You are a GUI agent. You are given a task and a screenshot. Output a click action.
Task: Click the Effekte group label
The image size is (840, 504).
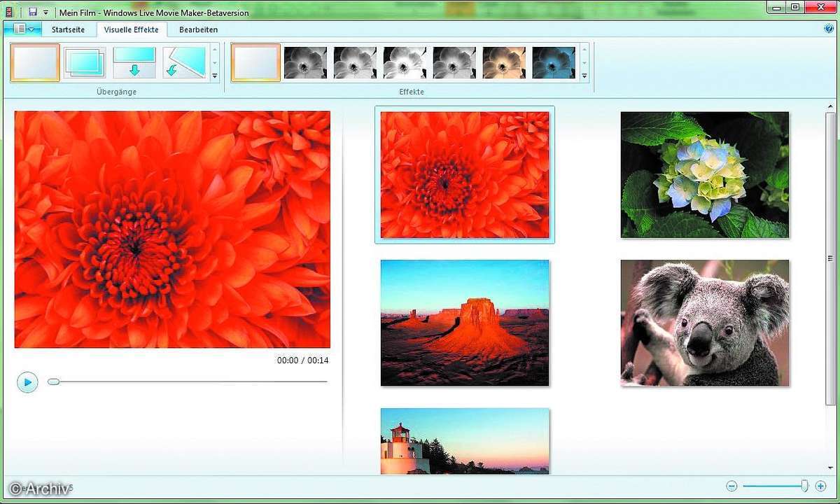point(412,92)
